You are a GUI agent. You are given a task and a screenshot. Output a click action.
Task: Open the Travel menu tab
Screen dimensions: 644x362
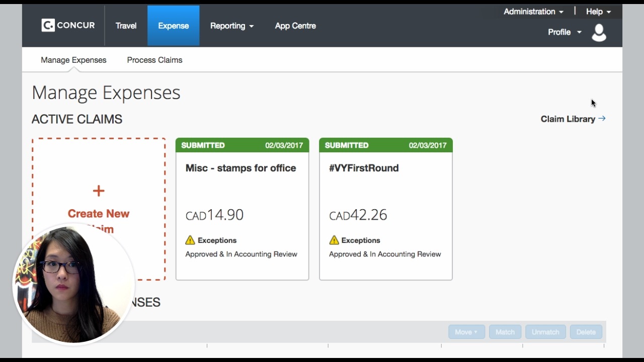pyautogui.click(x=126, y=26)
